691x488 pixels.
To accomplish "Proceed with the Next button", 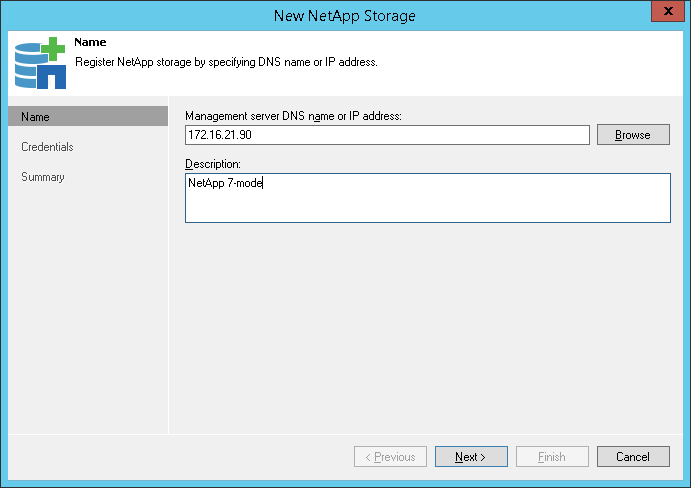I will click(471, 457).
